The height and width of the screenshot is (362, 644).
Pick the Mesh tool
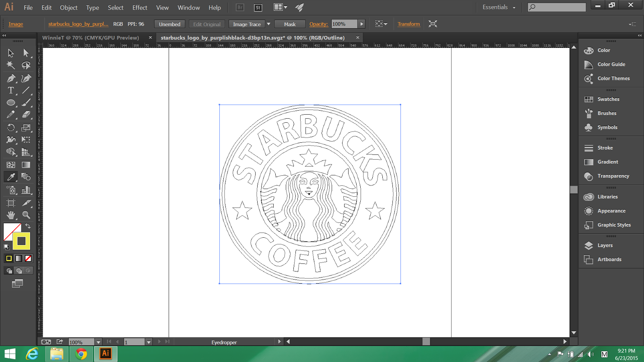[x=11, y=165]
